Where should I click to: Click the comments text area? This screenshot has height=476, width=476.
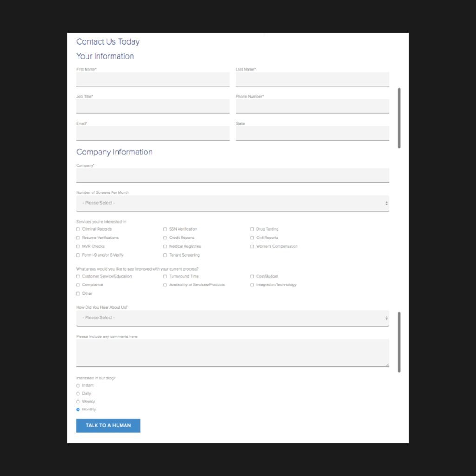pos(232,353)
